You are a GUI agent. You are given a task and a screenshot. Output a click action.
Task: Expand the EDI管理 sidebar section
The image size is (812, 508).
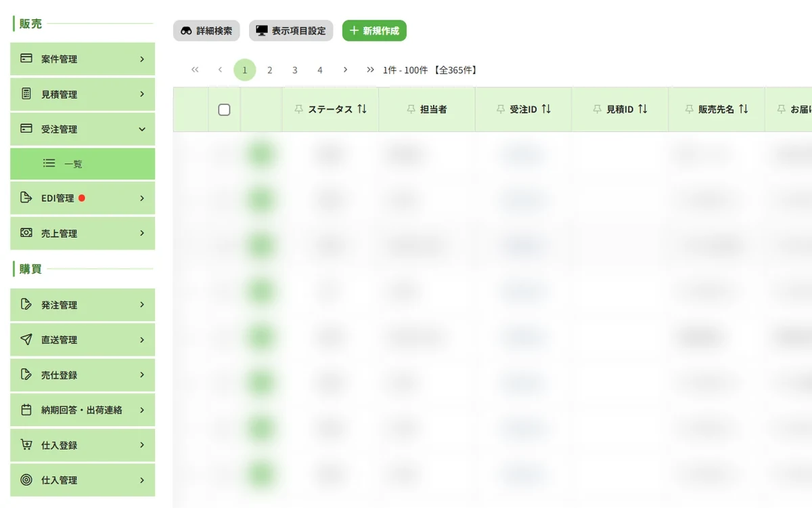point(83,198)
